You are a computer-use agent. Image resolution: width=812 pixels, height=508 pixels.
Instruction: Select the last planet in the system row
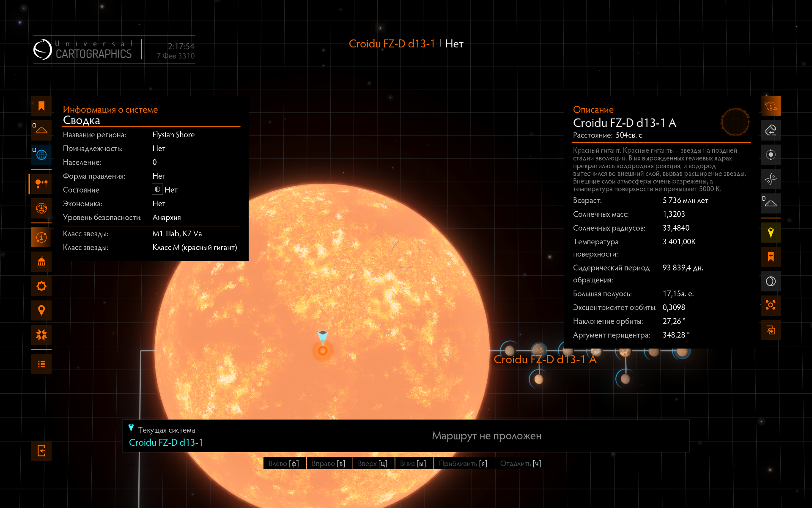pyautogui.click(x=682, y=352)
